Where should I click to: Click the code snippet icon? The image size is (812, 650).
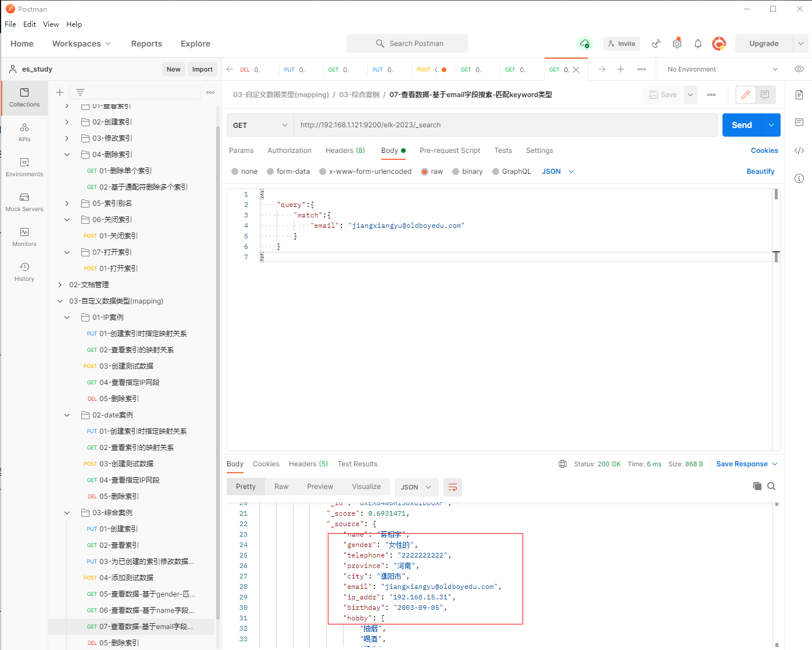click(799, 151)
